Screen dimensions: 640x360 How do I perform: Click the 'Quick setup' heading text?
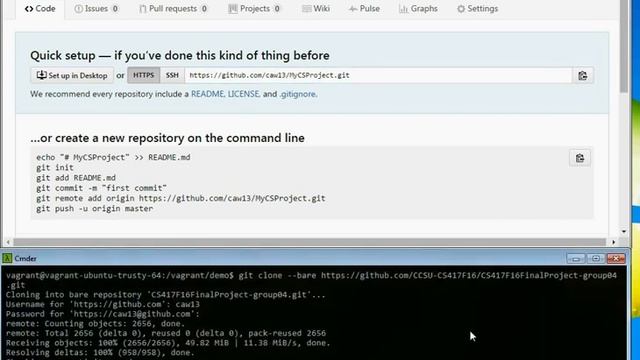coord(180,56)
